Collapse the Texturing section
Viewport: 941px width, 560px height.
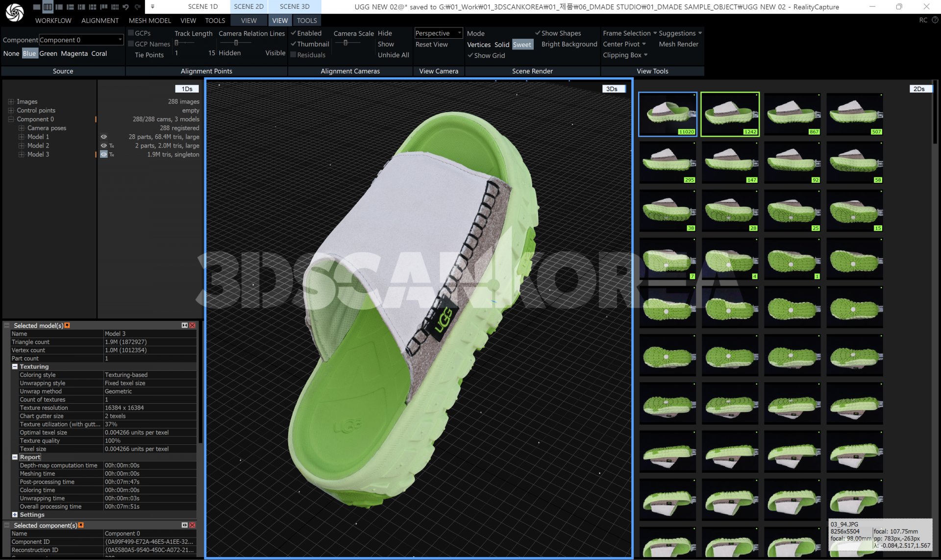(15, 366)
